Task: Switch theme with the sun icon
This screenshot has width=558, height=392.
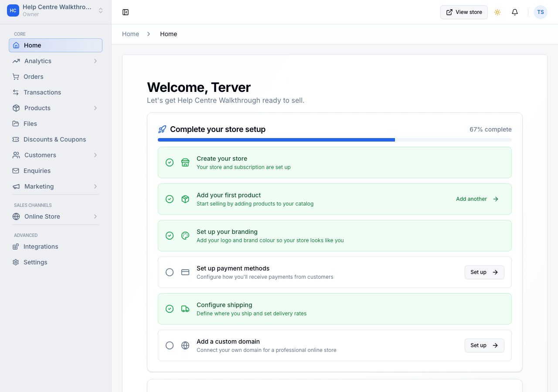Action: 497,12
